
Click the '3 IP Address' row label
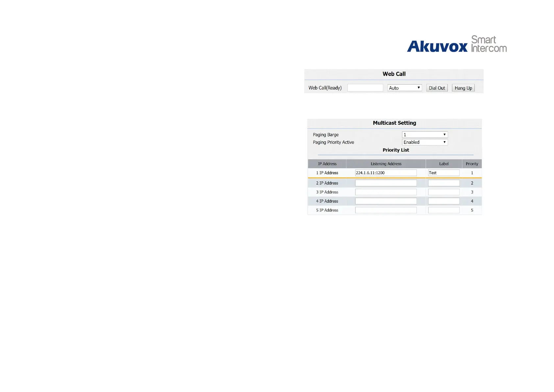pos(327,192)
